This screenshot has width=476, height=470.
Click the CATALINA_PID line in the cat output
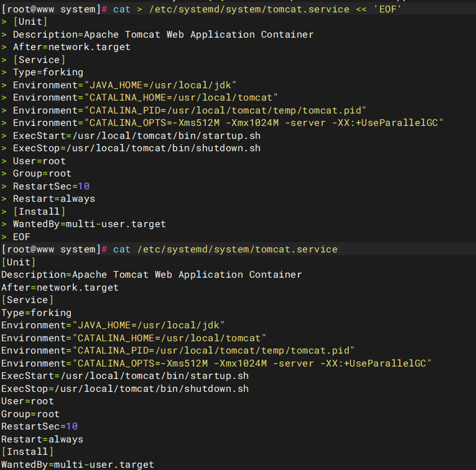(178, 351)
